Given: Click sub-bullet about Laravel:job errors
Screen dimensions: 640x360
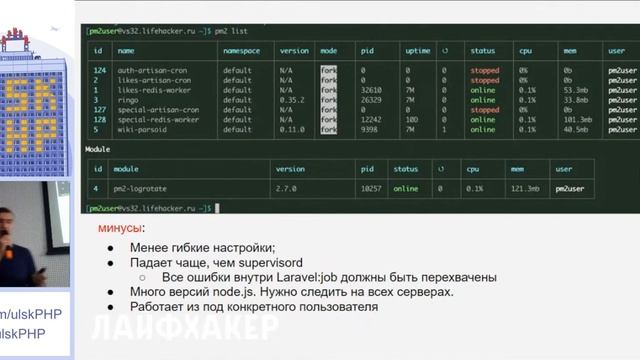Looking at the screenshot, I should [329, 277].
